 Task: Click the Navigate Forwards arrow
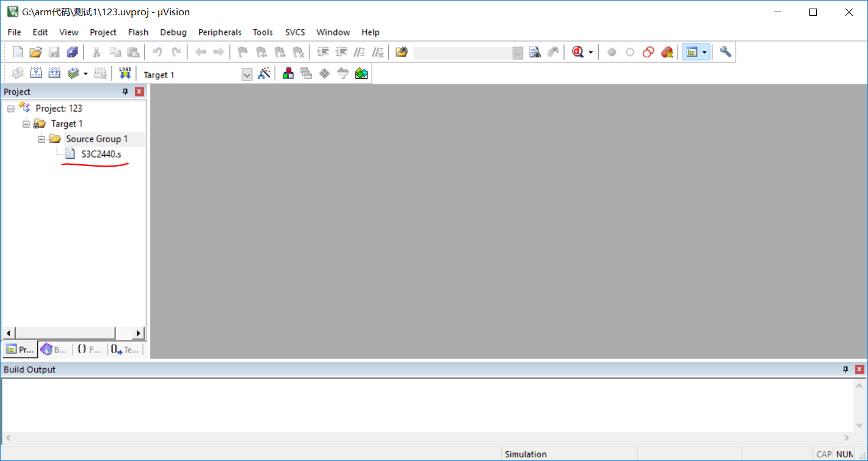(219, 53)
